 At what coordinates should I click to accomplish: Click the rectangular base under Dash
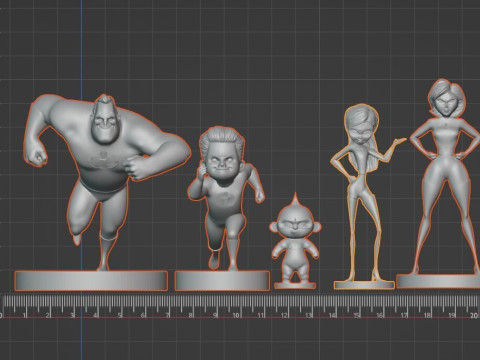click(x=222, y=281)
